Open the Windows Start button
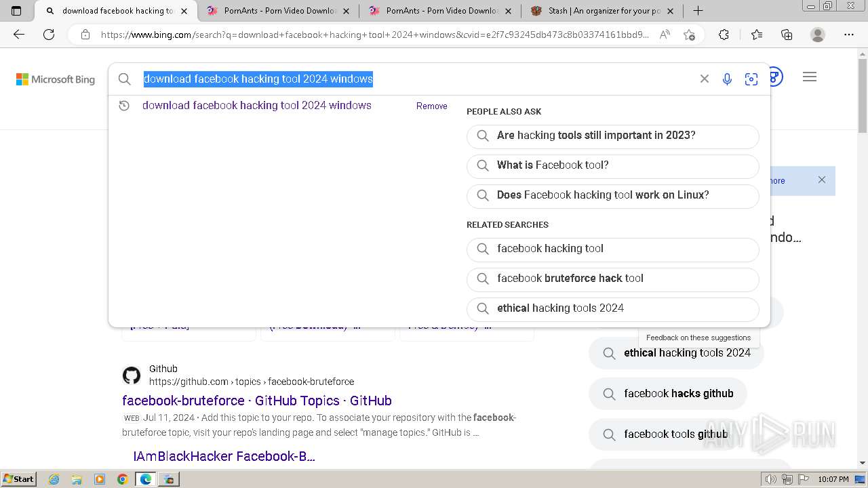 19,479
